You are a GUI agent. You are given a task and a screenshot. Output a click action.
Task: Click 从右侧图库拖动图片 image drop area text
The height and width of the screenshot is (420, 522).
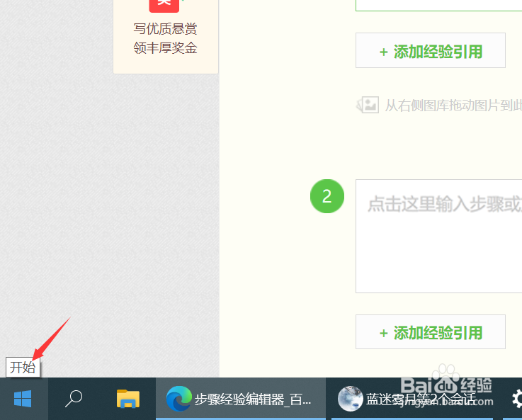point(453,106)
